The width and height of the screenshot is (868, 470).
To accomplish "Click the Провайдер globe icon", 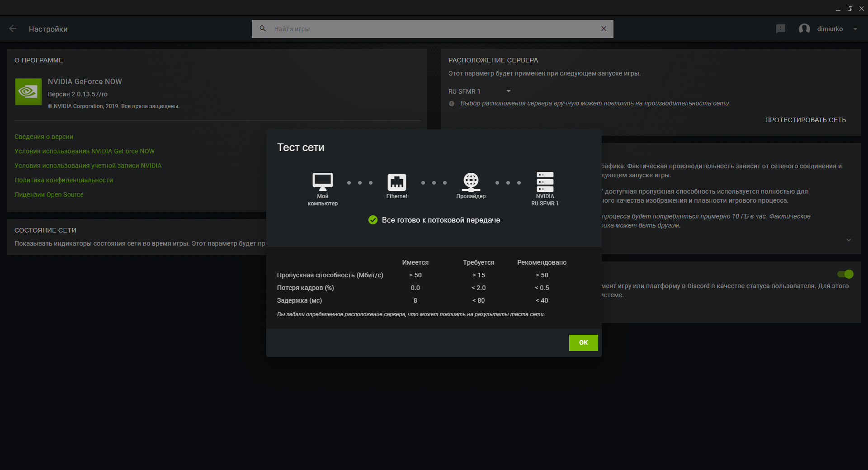I will click(471, 182).
